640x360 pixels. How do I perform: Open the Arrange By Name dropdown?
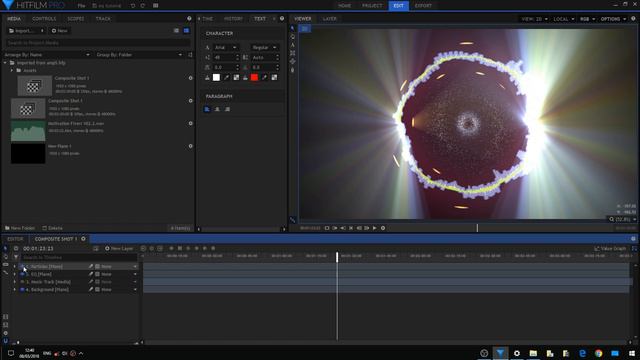pos(47,55)
